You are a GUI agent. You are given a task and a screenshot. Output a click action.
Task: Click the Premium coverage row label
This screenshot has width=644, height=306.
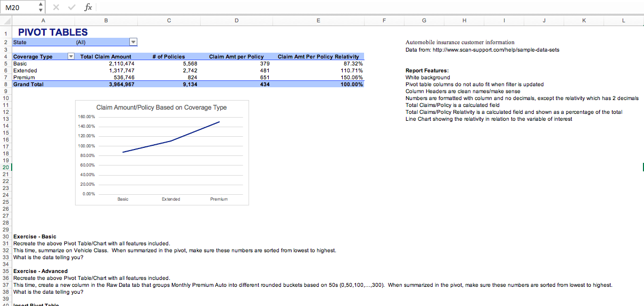(x=24, y=77)
